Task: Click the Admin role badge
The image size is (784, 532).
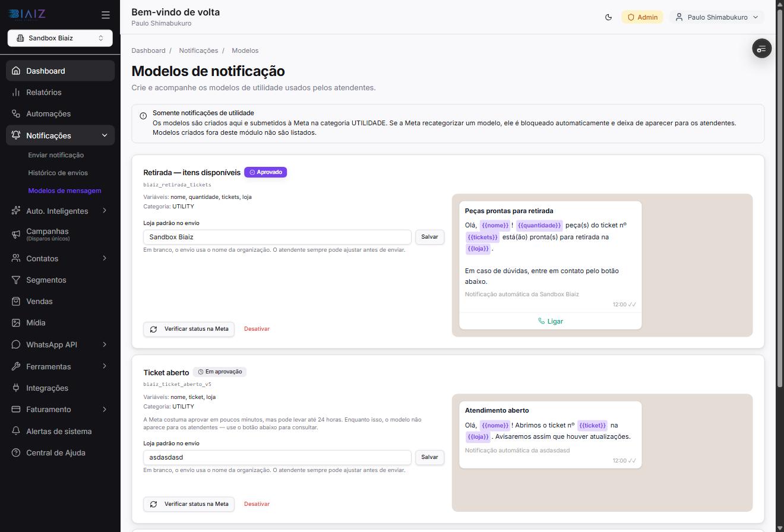Action: [x=643, y=17]
